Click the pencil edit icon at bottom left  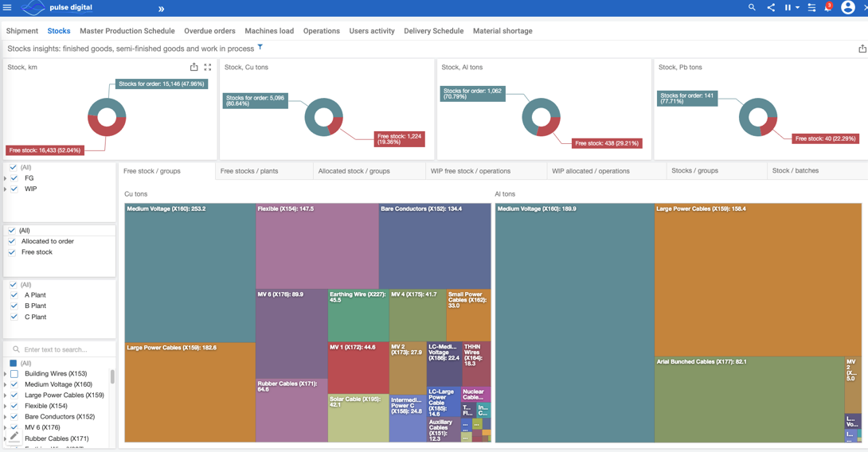[x=14, y=437]
